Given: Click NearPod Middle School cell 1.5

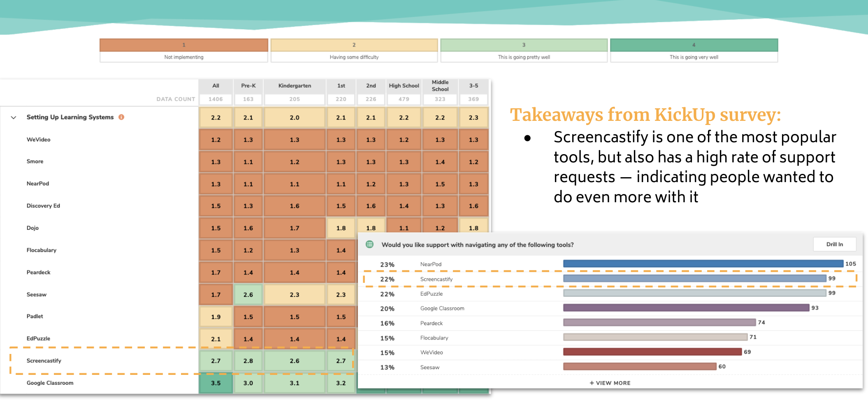Looking at the screenshot, I should coord(440,184).
